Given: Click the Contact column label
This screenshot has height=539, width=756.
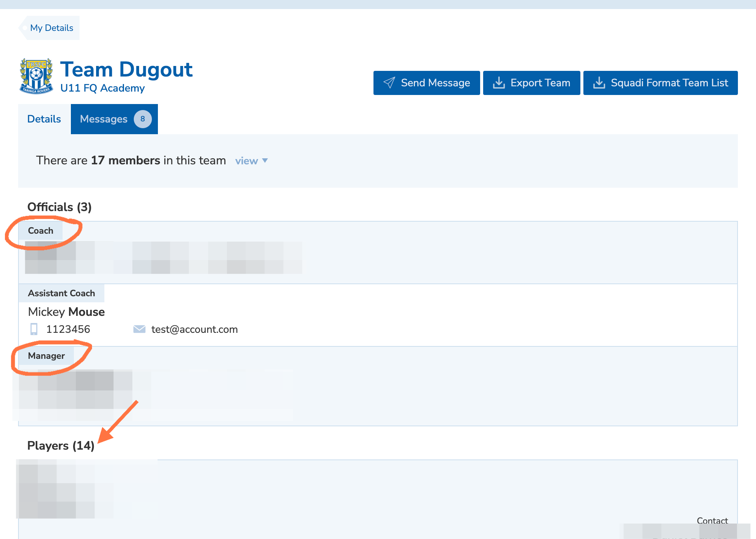Looking at the screenshot, I should (x=712, y=521).
